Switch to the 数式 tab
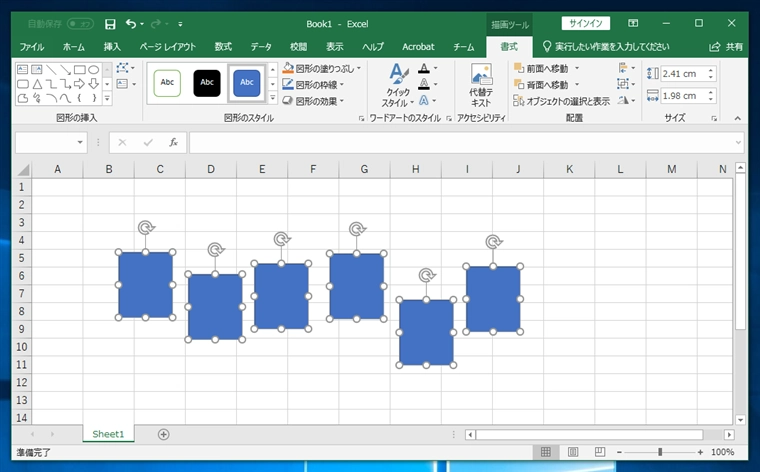This screenshot has width=760, height=472. (223, 47)
